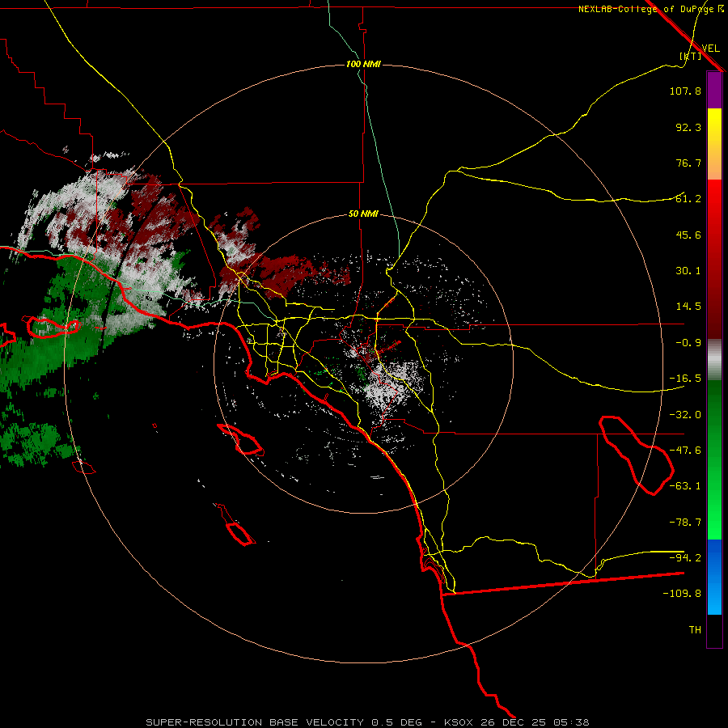Click the 50 NMI range ring label
This screenshot has height=728, width=728.
click(x=363, y=214)
